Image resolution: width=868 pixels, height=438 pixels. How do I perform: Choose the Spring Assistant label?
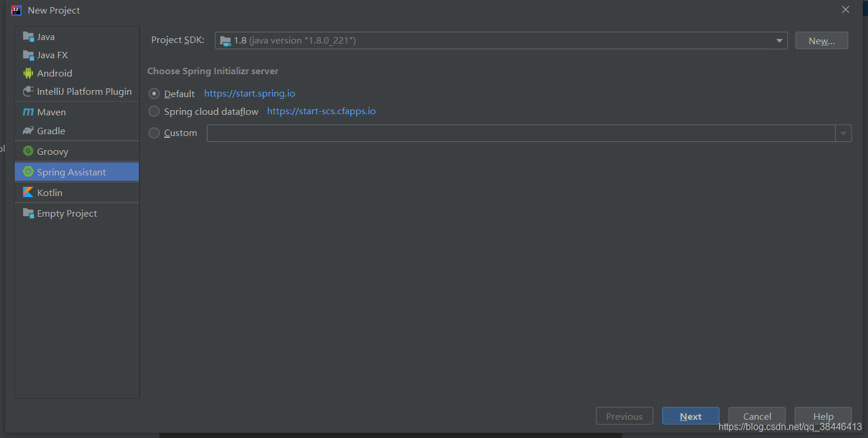pos(71,172)
